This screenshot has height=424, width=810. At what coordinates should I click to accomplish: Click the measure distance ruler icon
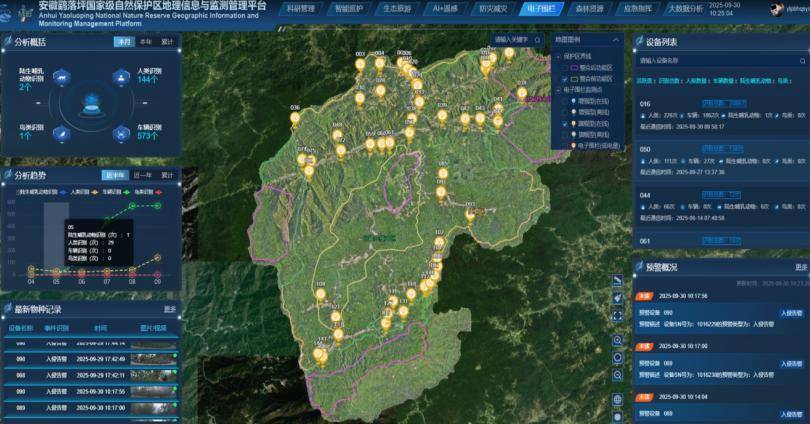coord(618,281)
